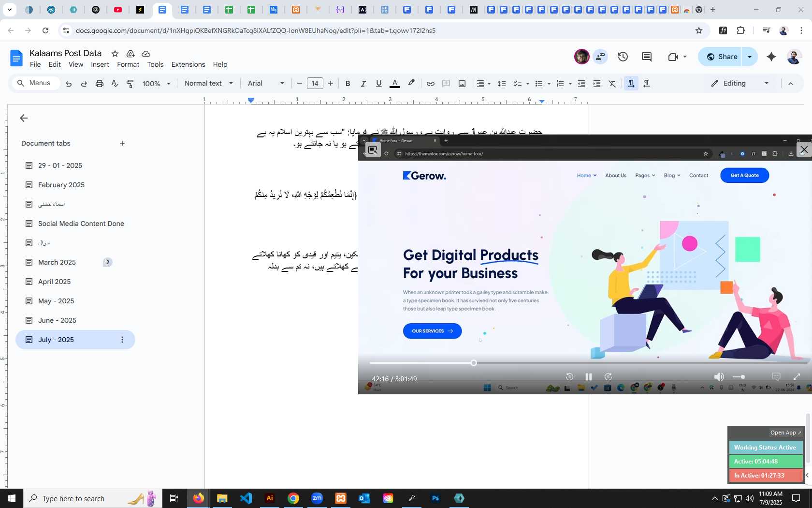Open the text alignment dropdown

(x=484, y=84)
